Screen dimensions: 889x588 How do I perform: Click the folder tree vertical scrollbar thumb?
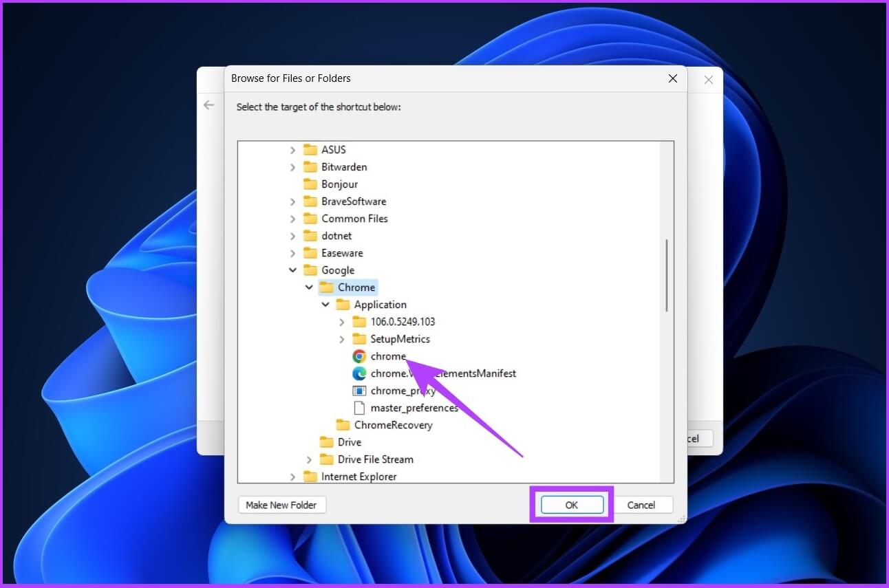click(667, 275)
